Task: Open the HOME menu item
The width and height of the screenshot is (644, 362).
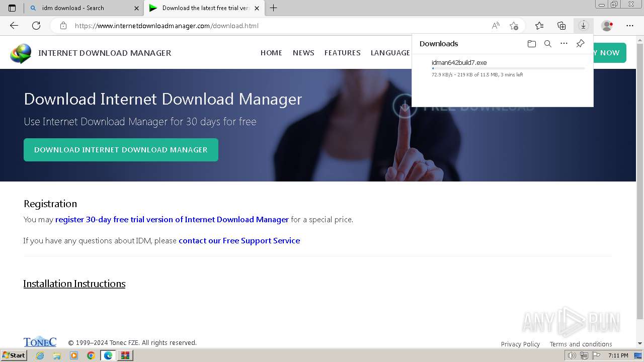Action: pyautogui.click(x=271, y=53)
